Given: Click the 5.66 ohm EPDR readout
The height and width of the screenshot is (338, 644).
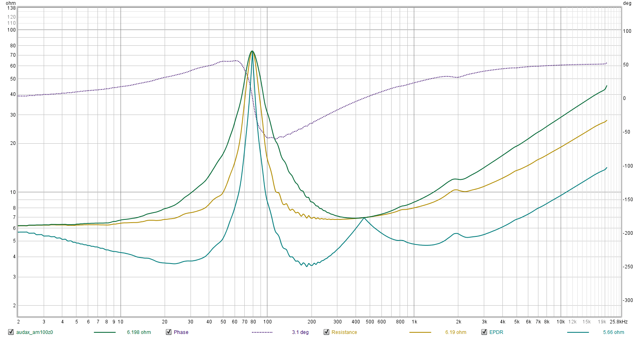Looking at the screenshot, I should coord(614,332).
